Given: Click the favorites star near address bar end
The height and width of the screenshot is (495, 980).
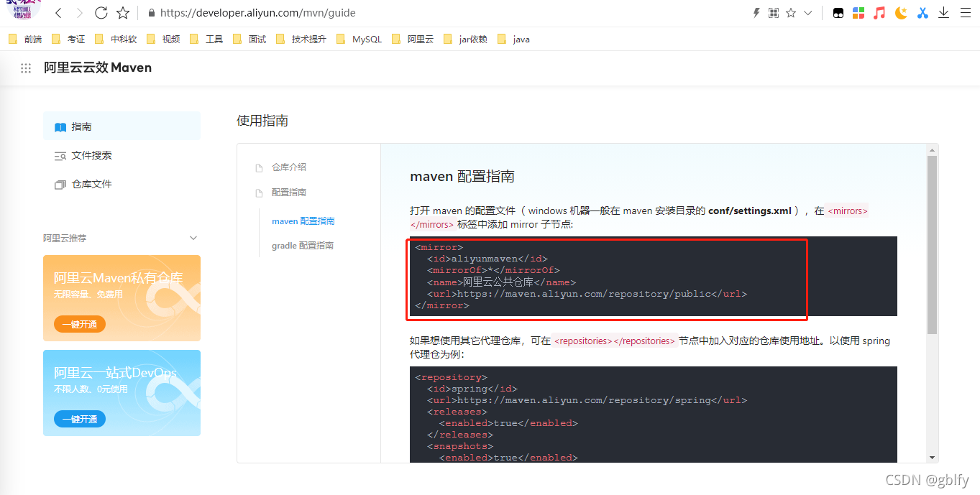Looking at the screenshot, I should pyautogui.click(x=791, y=13).
